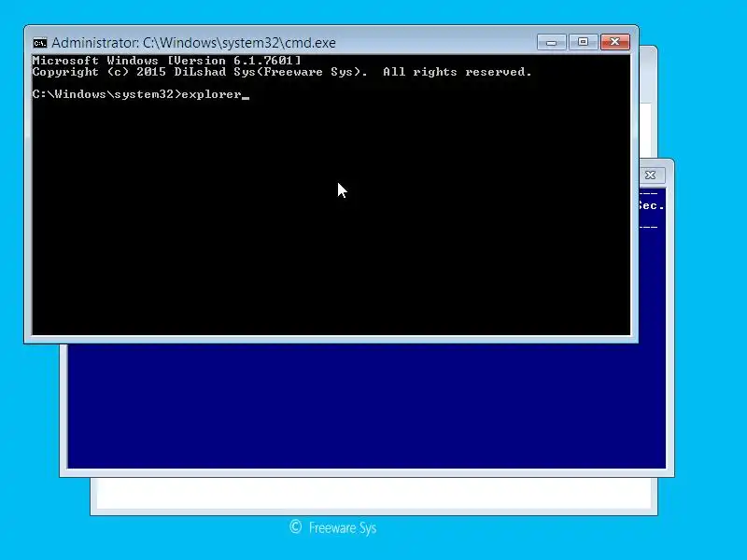
Task: Click the 'C:\Windows\system32>explorer' command line
Action: point(141,94)
